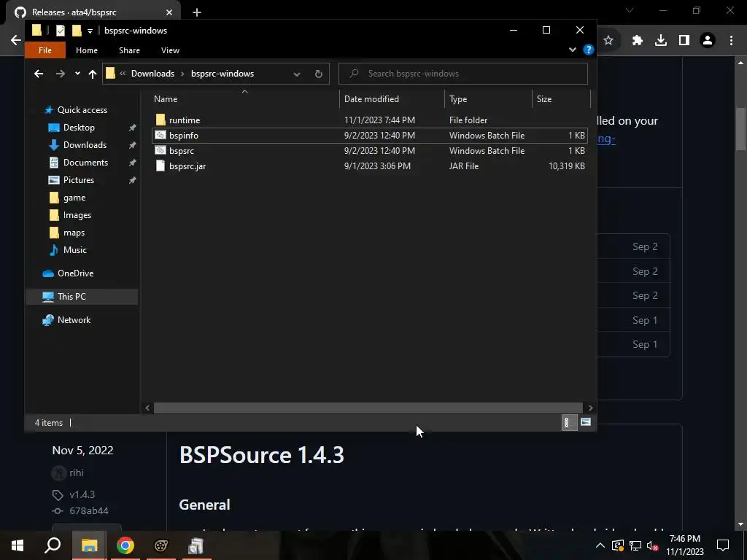Sort files by the Name column
This screenshot has height=560, width=747.
244,99
